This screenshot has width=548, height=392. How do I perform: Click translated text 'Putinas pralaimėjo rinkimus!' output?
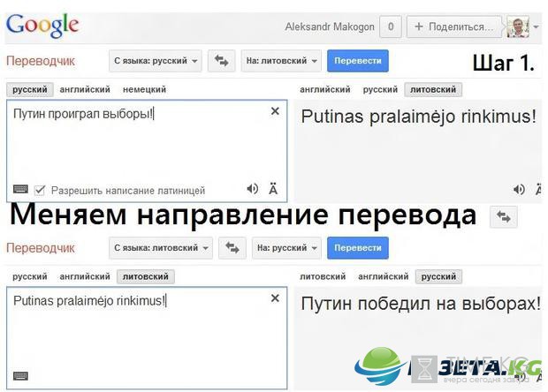pos(418,117)
